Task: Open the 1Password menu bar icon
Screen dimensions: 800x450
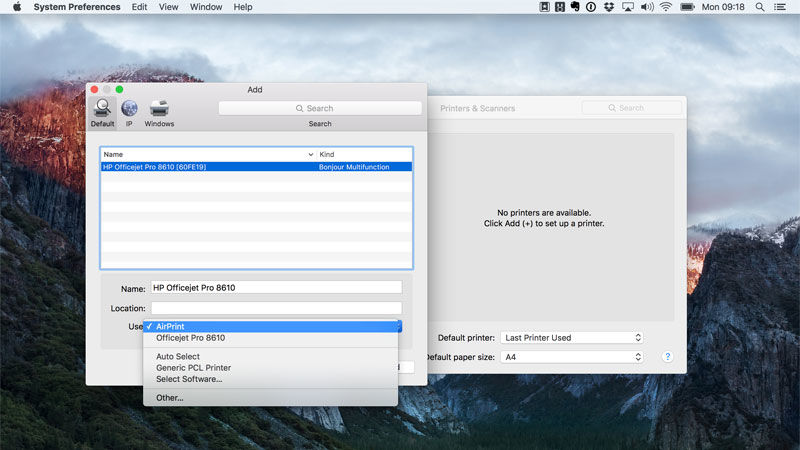Action: [591, 7]
